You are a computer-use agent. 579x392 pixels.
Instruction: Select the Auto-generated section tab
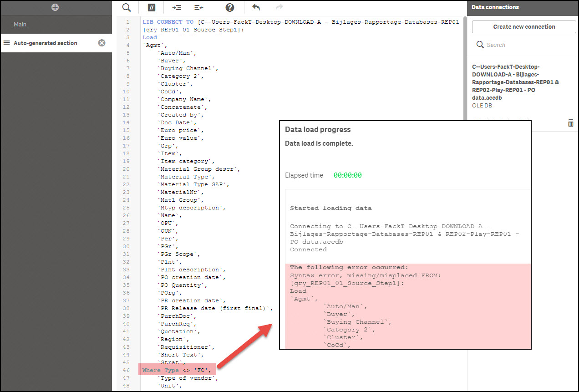point(46,43)
